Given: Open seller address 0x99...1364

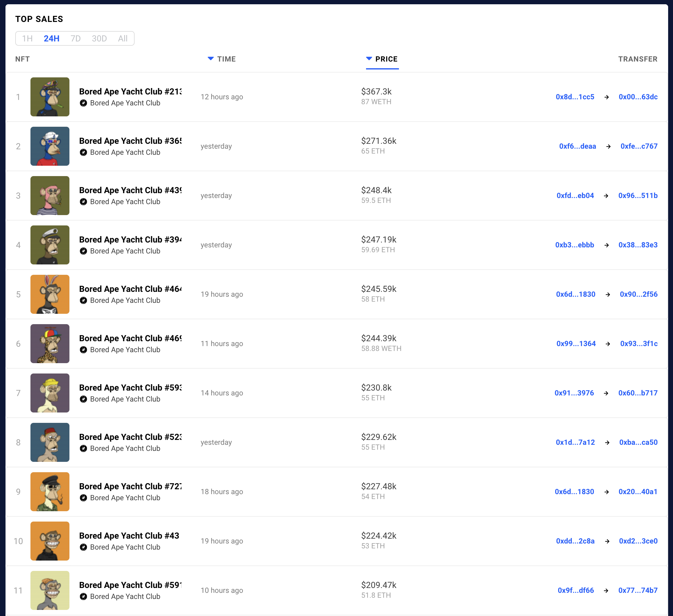Looking at the screenshot, I should point(576,344).
